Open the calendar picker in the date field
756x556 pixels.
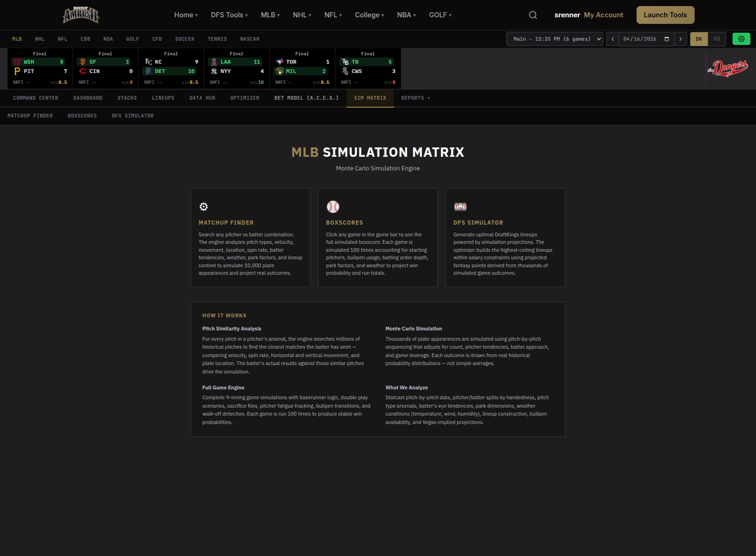pyautogui.click(x=666, y=39)
